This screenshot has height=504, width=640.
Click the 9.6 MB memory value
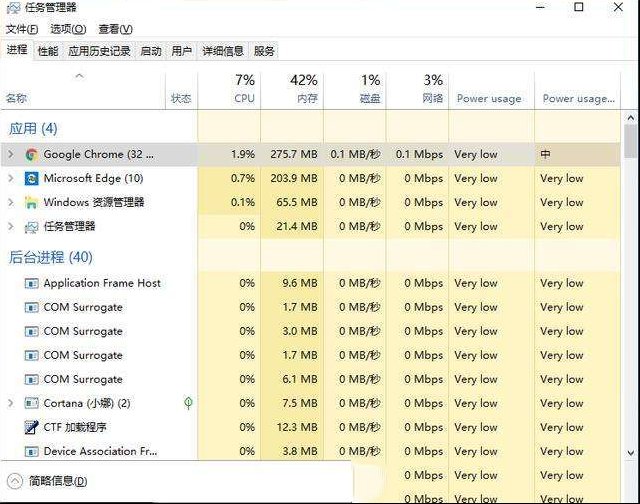click(x=300, y=283)
